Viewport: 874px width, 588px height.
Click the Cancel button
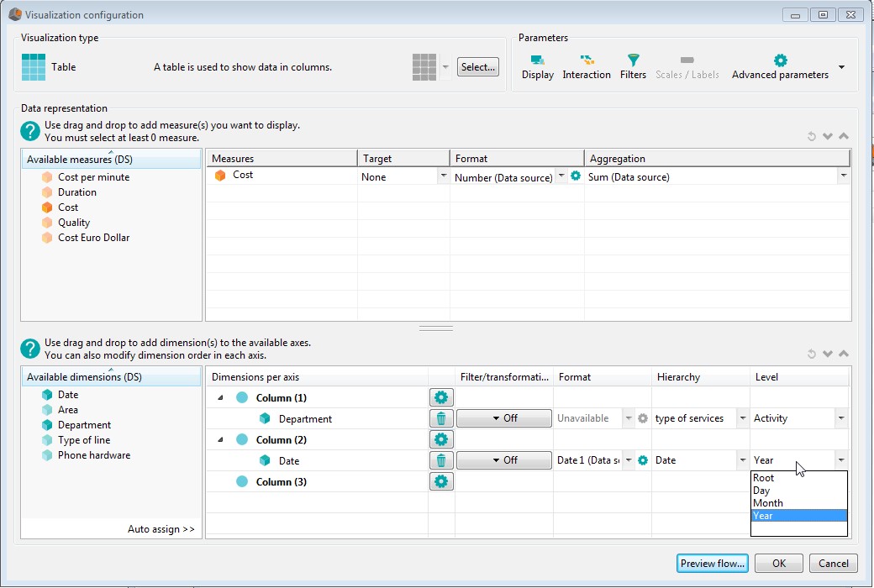834,564
